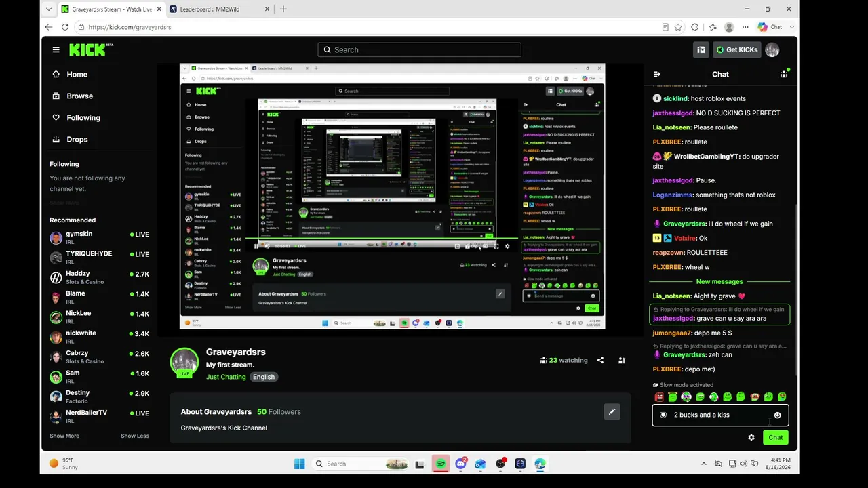Open Drops in Kick sidebar
Screen dimensions: 868x488
pos(70,139)
